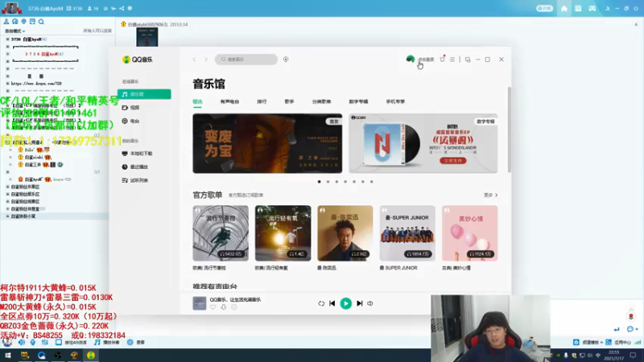Open the Windows Start button
The image size is (644, 362).
pos(8,356)
